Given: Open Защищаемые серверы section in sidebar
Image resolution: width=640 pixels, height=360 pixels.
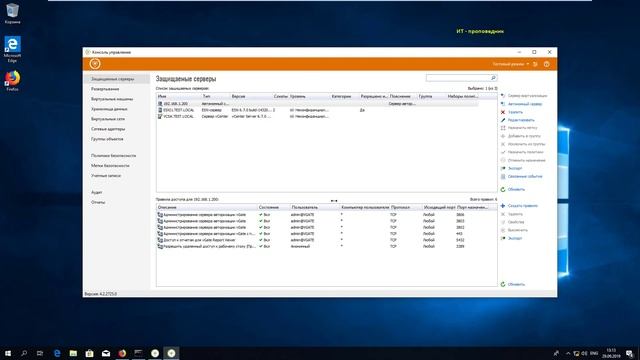Looking at the screenshot, I should pyautogui.click(x=116, y=79).
